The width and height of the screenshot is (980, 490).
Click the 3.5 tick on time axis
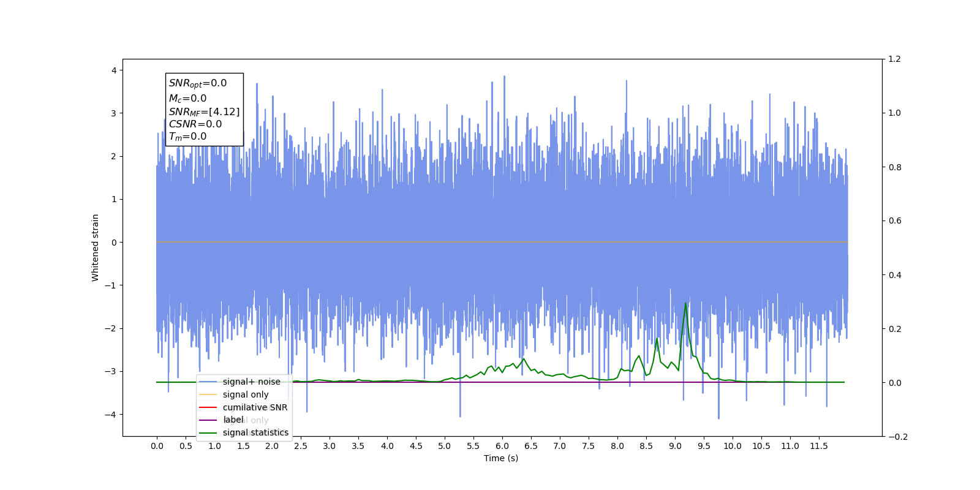coord(358,446)
